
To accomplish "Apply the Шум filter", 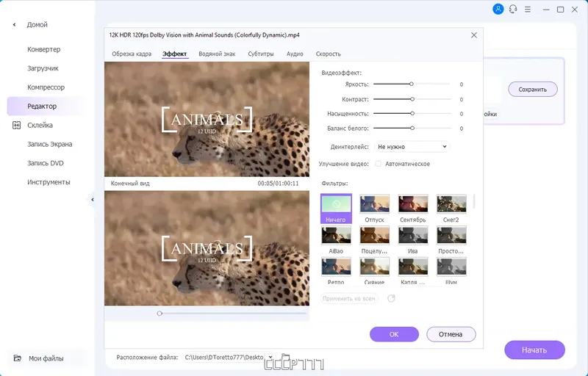I will (x=451, y=271).
